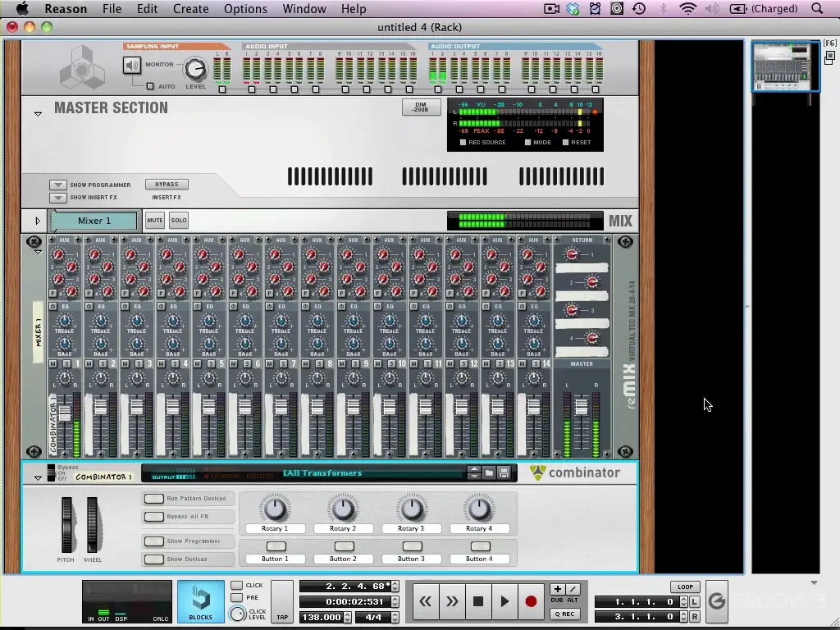Click the Combinator mod Wheel
Viewport: 840px width, 630px height.
click(x=92, y=525)
